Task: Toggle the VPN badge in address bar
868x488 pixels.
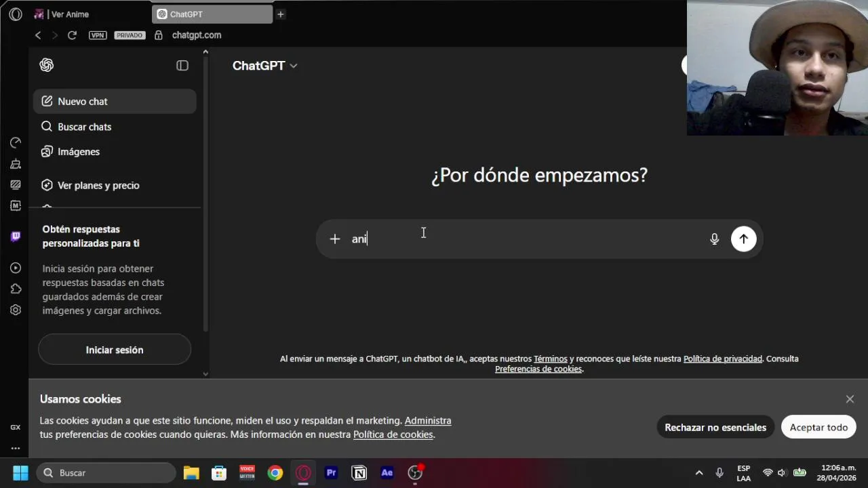Action: coord(98,35)
